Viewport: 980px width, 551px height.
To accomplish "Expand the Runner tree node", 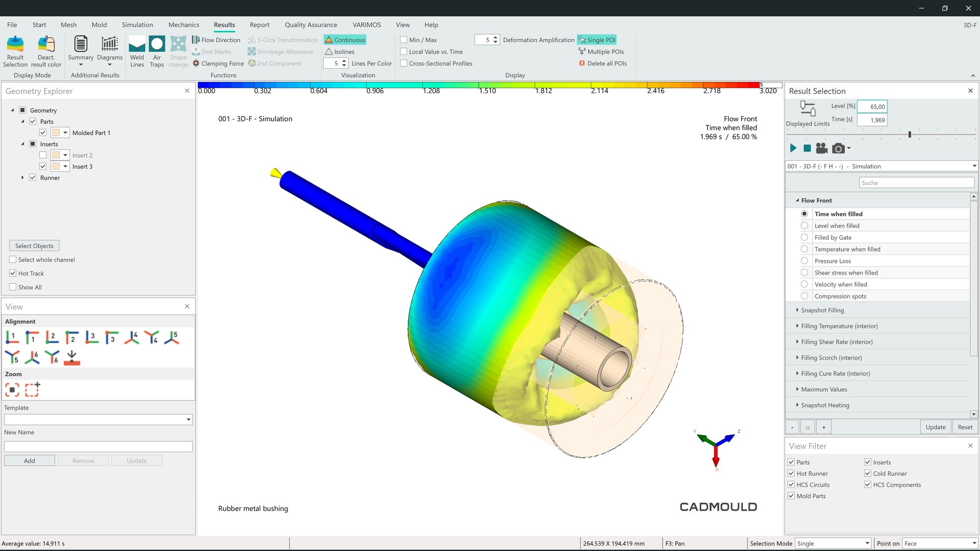I will click(23, 178).
